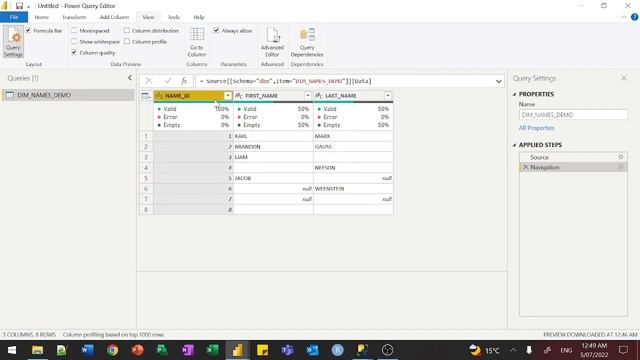Switch to the Add Column tab
The image size is (640, 360).
pyautogui.click(x=114, y=17)
